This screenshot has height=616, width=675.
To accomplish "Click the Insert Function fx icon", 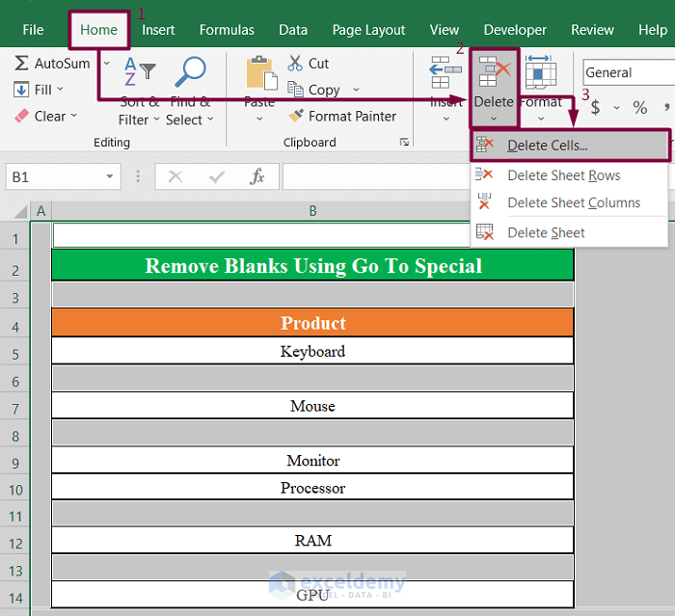I will point(257,176).
